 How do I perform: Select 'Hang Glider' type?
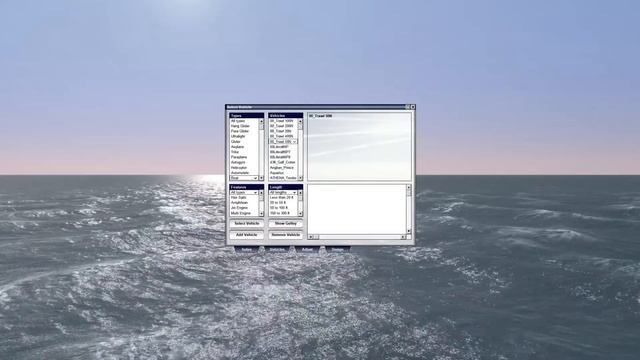(240, 126)
